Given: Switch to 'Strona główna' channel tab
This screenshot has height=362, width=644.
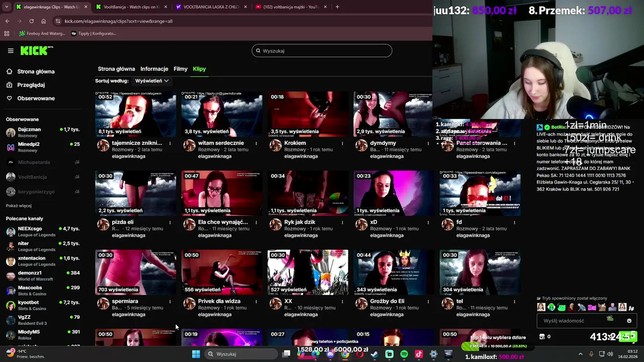Looking at the screenshot, I should coord(116,69).
